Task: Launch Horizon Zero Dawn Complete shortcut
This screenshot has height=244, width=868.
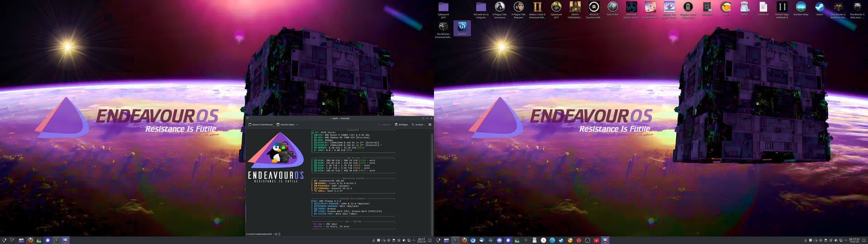Action: pos(669,9)
